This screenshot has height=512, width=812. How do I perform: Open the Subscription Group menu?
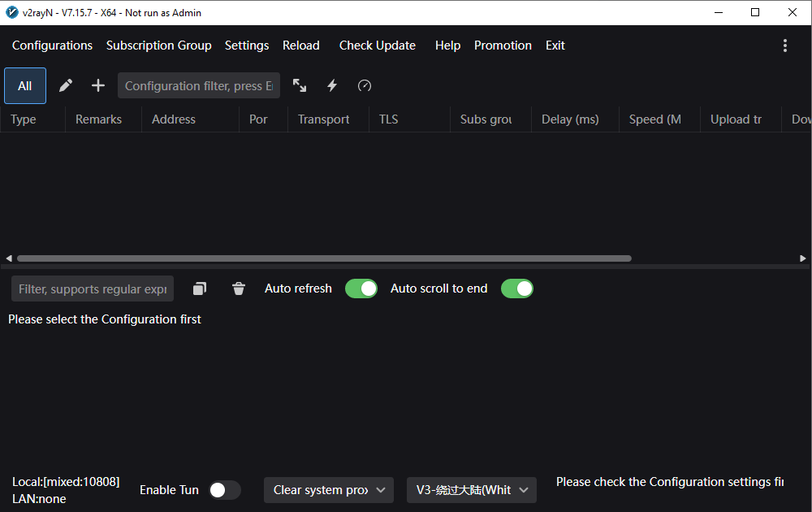158,46
